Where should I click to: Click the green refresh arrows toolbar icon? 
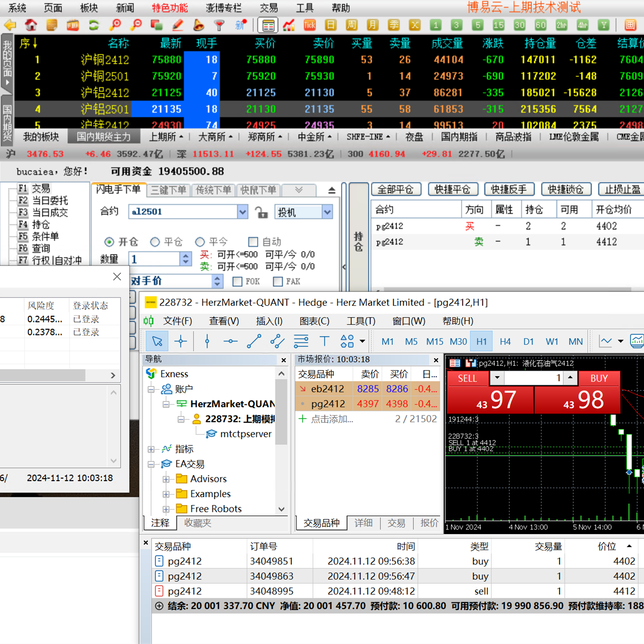pyautogui.click(x=94, y=24)
